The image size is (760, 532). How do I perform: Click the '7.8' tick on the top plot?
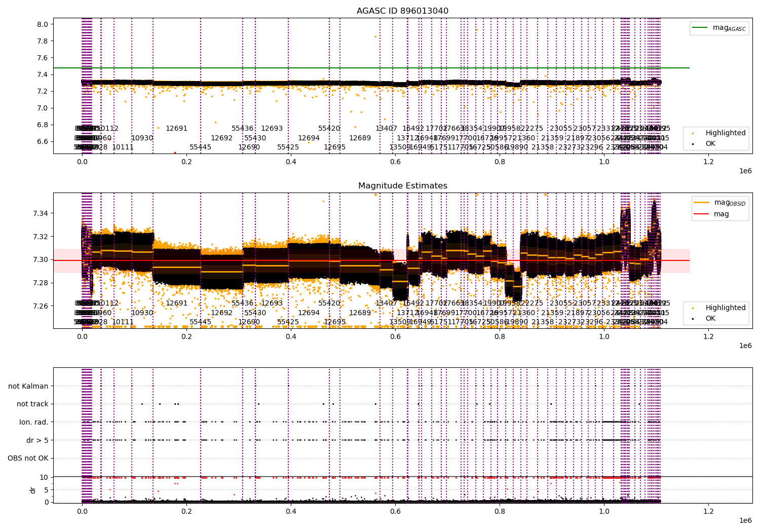(x=43, y=41)
